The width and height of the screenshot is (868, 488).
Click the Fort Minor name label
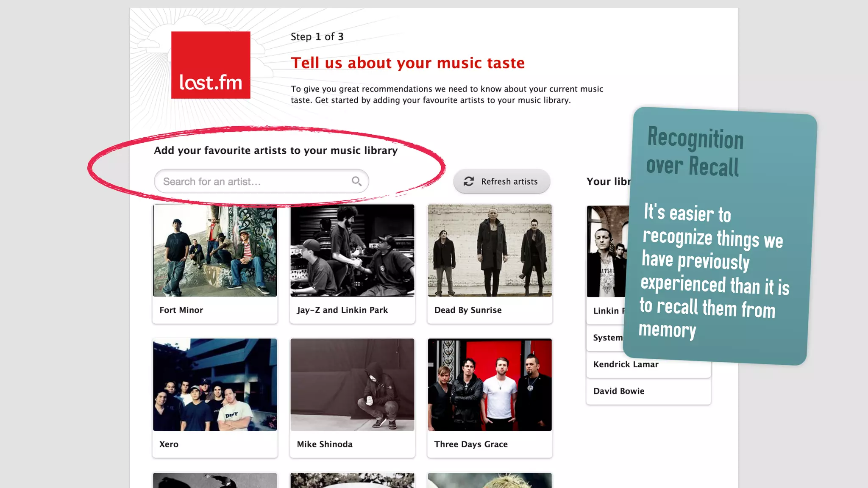click(181, 310)
